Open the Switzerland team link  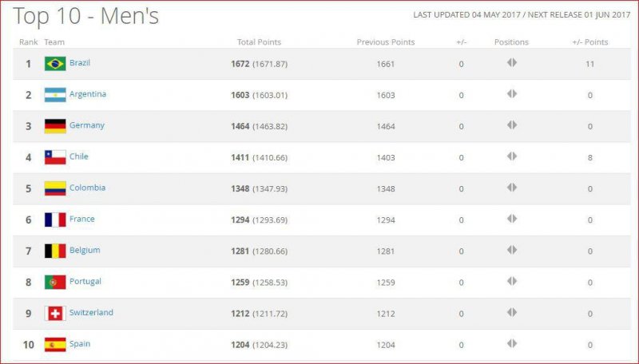(x=91, y=312)
